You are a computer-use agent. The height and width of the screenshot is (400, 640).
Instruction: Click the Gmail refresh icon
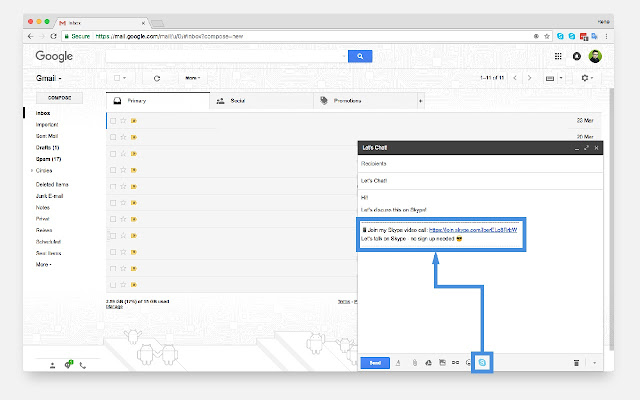pyautogui.click(x=157, y=78)
